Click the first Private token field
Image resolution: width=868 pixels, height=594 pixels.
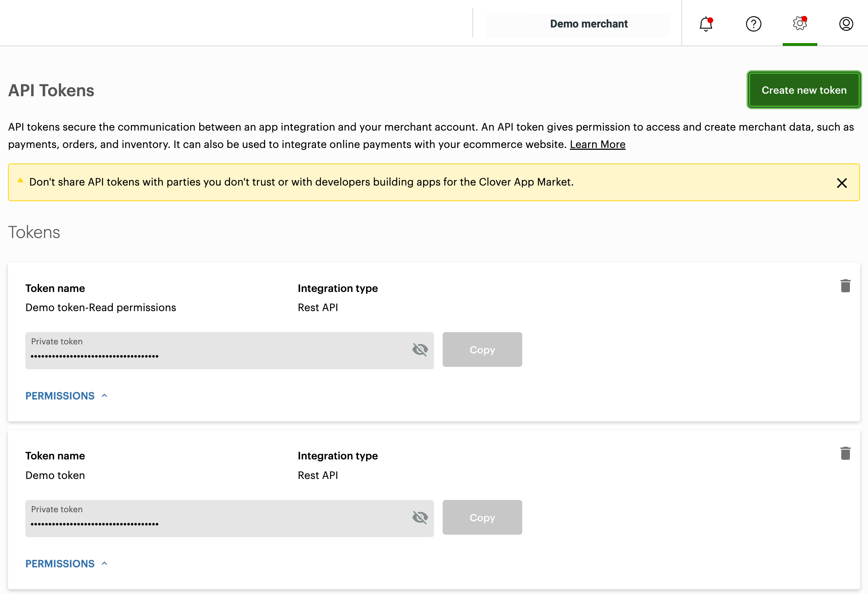pos(217,351)
